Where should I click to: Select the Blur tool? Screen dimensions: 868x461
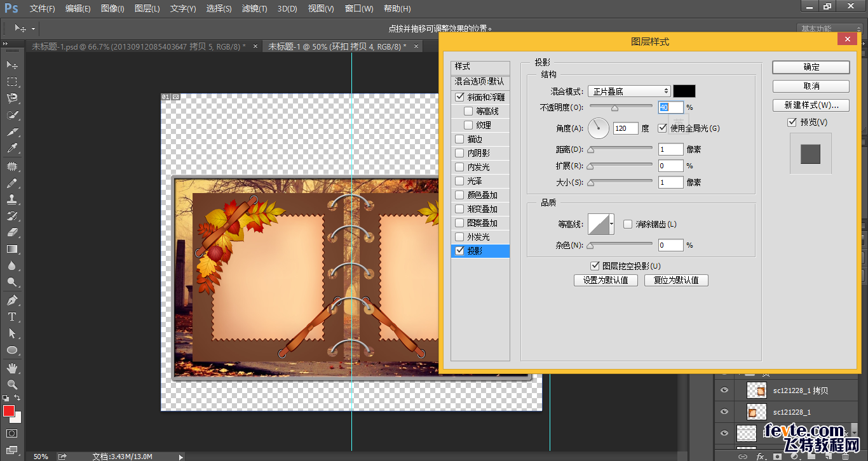[12, 266]
